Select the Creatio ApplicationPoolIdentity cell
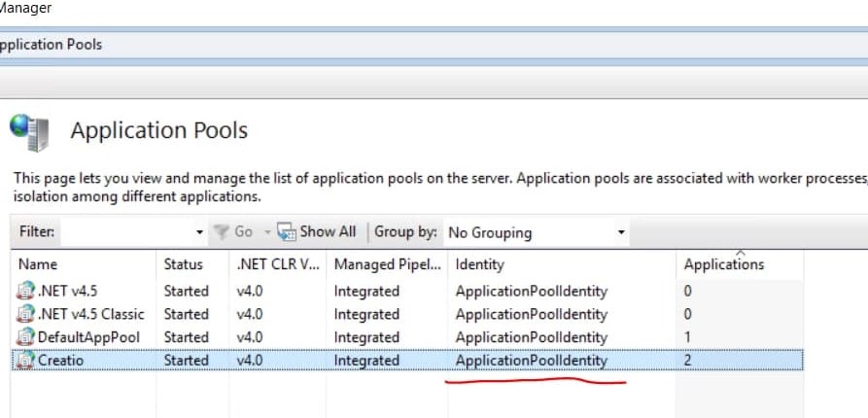868x418 pixels. (x=532, y=361)
